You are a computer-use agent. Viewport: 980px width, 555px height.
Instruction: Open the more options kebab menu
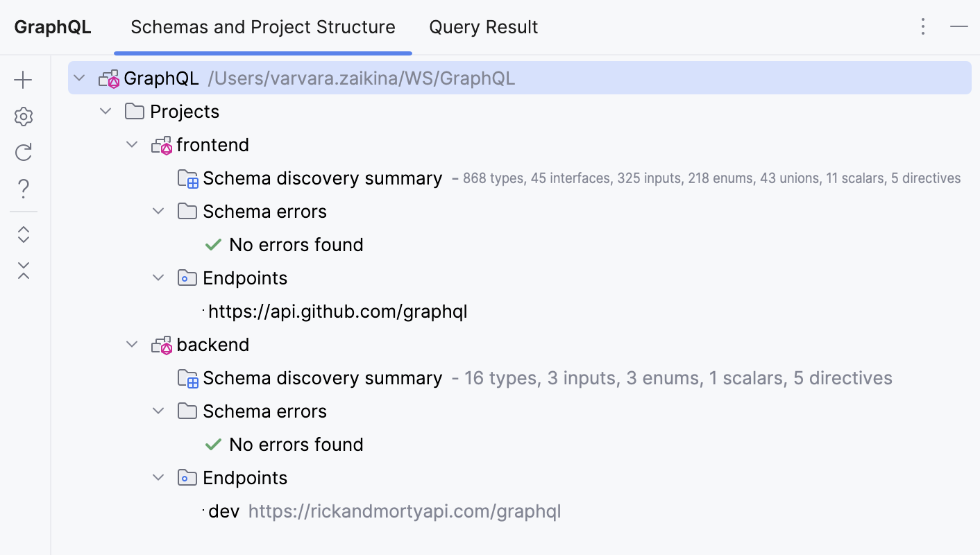click(x=923, y=26)
